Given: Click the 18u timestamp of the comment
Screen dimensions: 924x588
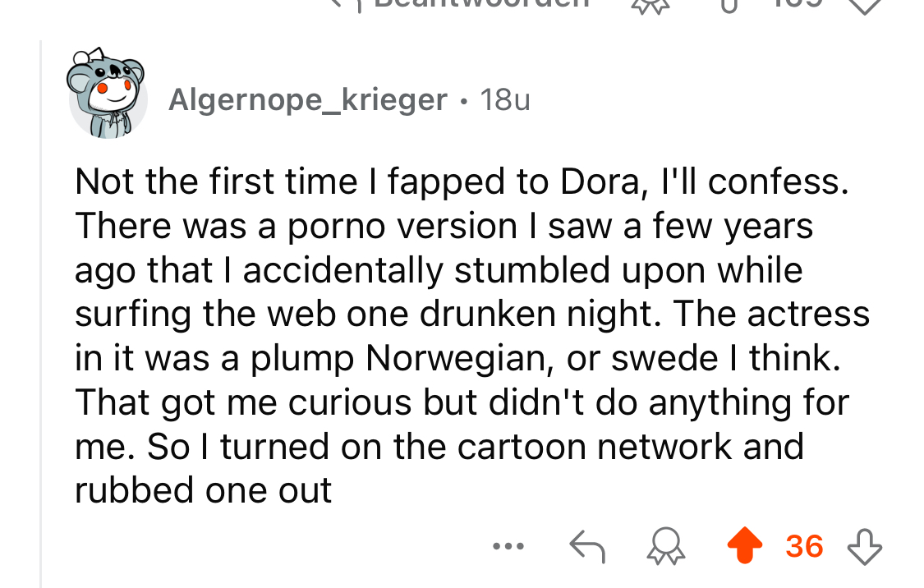Looking at the screenshot, I should pos(504,100).
